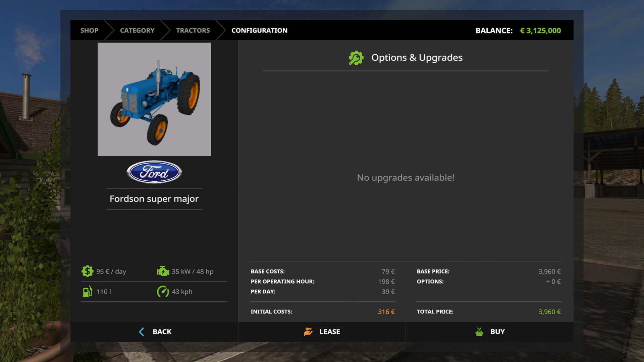The width and height of the screenshot is (644, 362).
Task: Click the blue back arrow icon
Action: (142, 332)
